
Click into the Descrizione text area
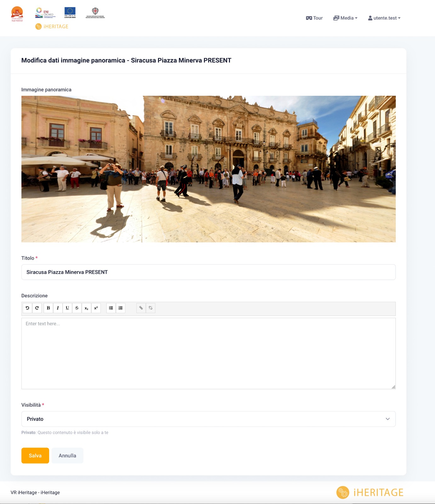point(209,353)
